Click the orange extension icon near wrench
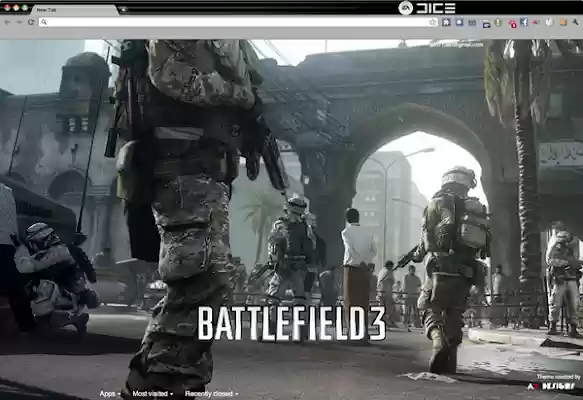 tap(563, 22)
